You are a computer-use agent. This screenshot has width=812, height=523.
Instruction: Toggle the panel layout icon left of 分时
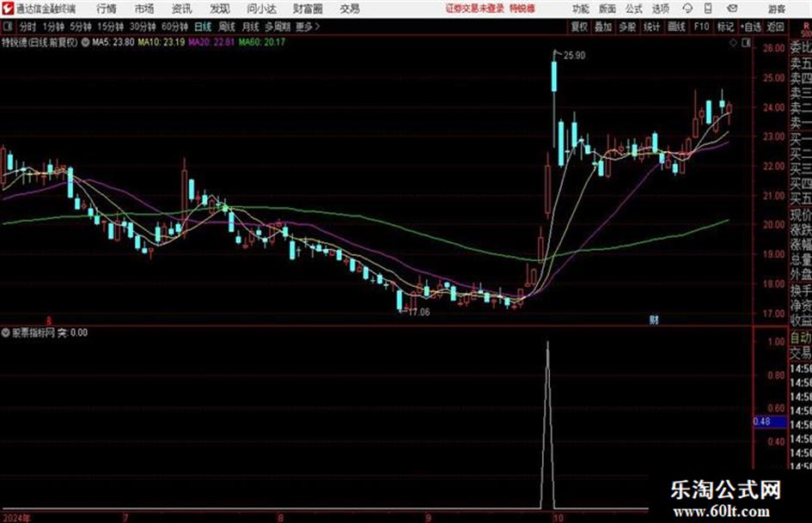tap(8, 27)
